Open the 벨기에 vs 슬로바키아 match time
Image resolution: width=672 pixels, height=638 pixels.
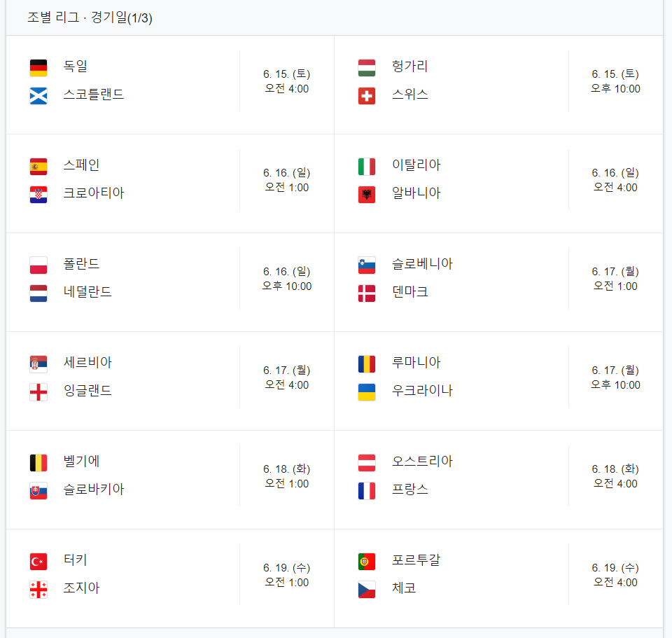[287, 476]
